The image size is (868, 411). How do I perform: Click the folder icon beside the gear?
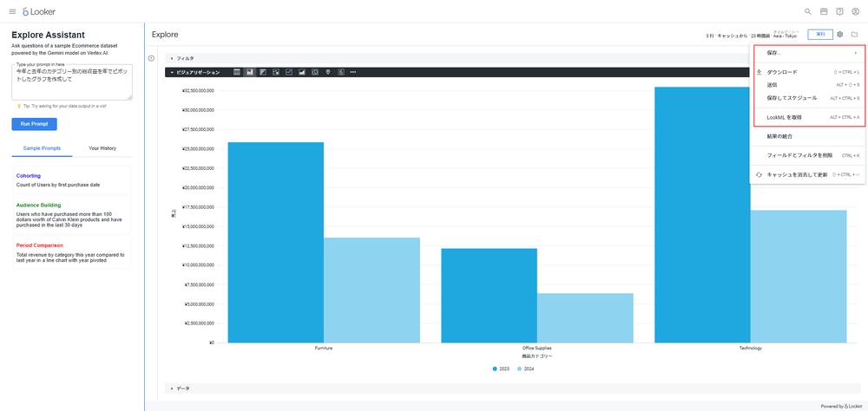855,35
